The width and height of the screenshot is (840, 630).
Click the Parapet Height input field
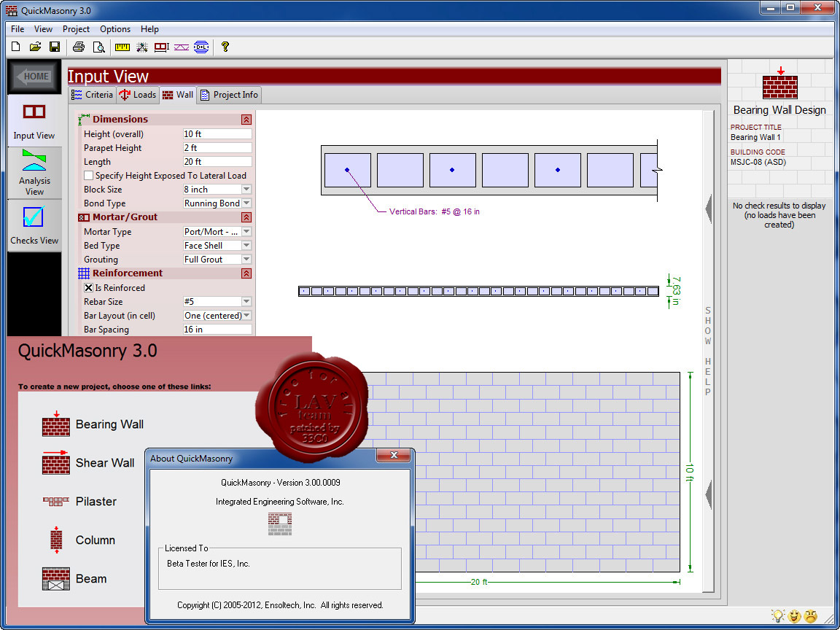coord(217,148)
